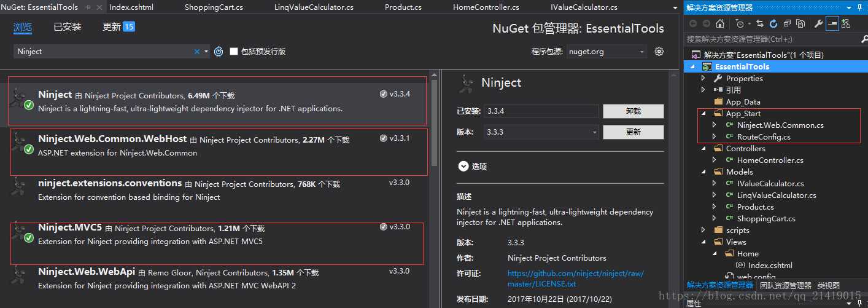Close the NuGet: EssentialTools tab

(x=99, y=7)
